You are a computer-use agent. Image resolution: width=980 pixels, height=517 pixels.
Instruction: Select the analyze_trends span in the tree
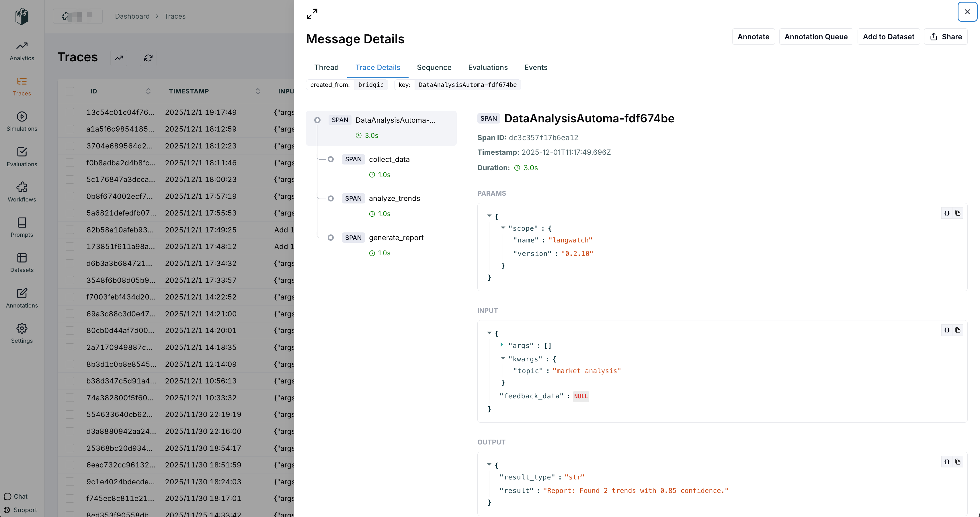(x=394, y=198)
